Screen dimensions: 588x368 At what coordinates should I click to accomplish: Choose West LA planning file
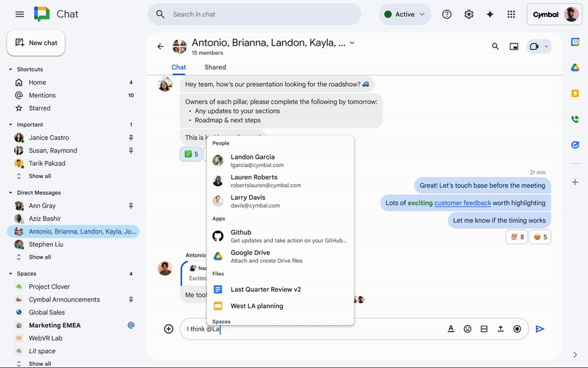tap(280, 306)
